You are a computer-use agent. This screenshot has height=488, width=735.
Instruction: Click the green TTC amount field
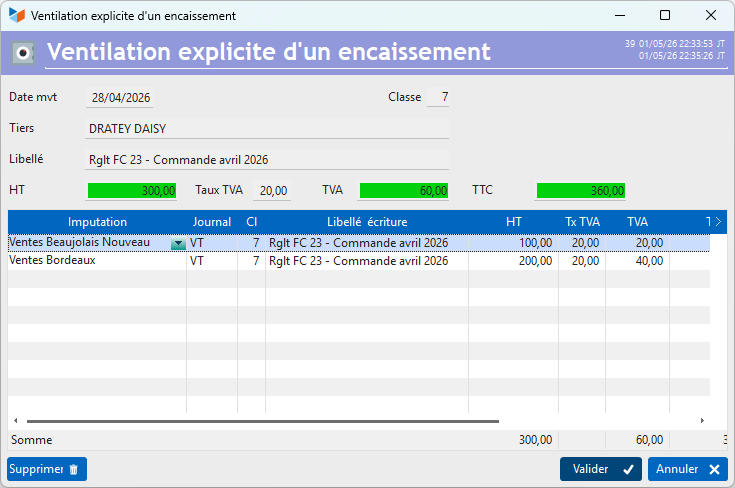pyautogui.click(x=581, y=191)
